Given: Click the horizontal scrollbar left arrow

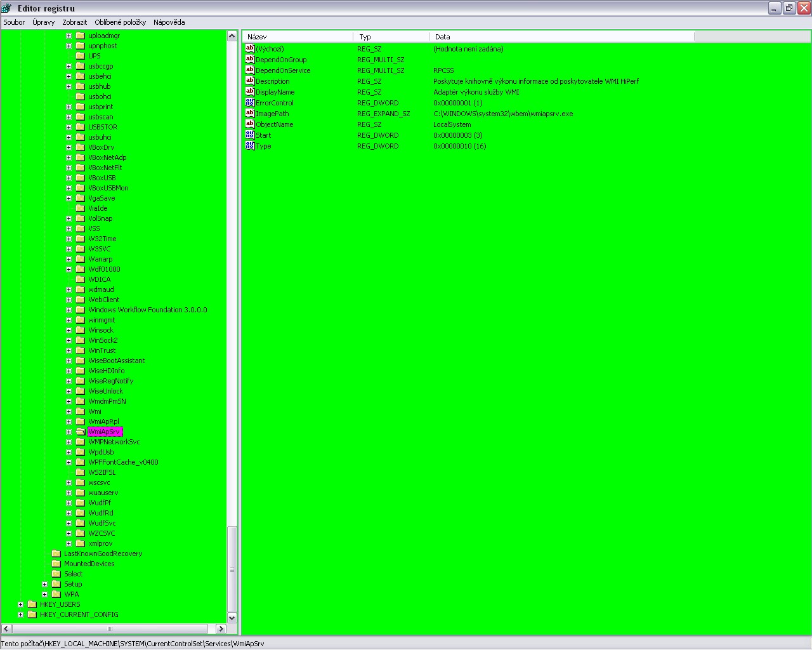Looking at the screenshot, I should pyautogui.click(x=6, y=629).
